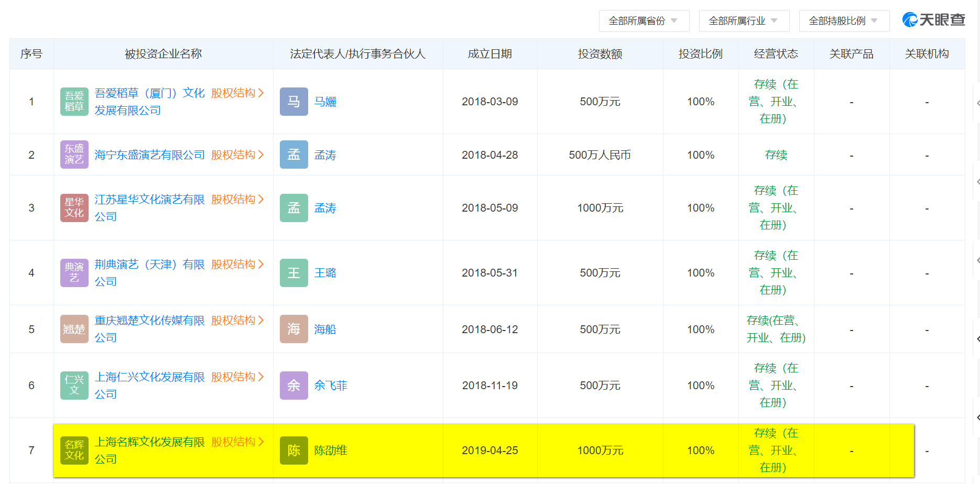Viewport: 980px width, 484px height.
Task: Click the 东盛演艺 company logo icon
Action: 74,155
